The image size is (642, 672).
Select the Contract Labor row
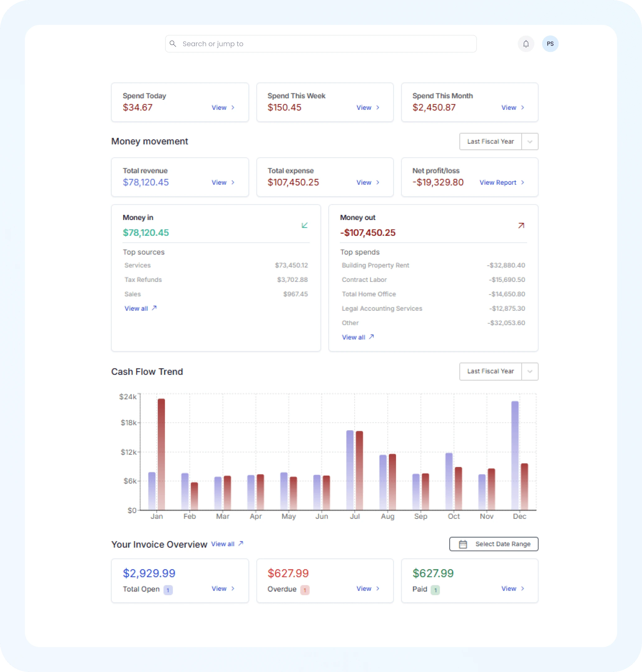[433, 280]
